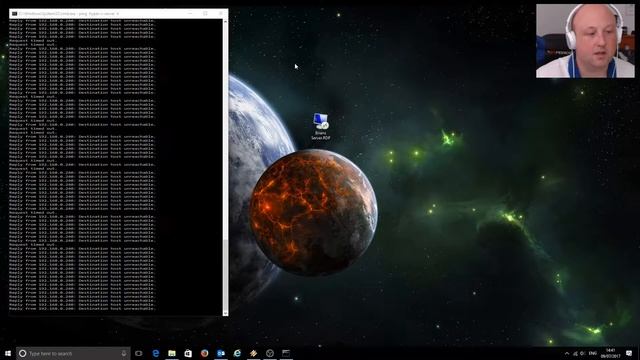This screenshot has height=360, width=640.
Task: Launch Microsoft Edge from the taskbar
Action: point(156,353)
